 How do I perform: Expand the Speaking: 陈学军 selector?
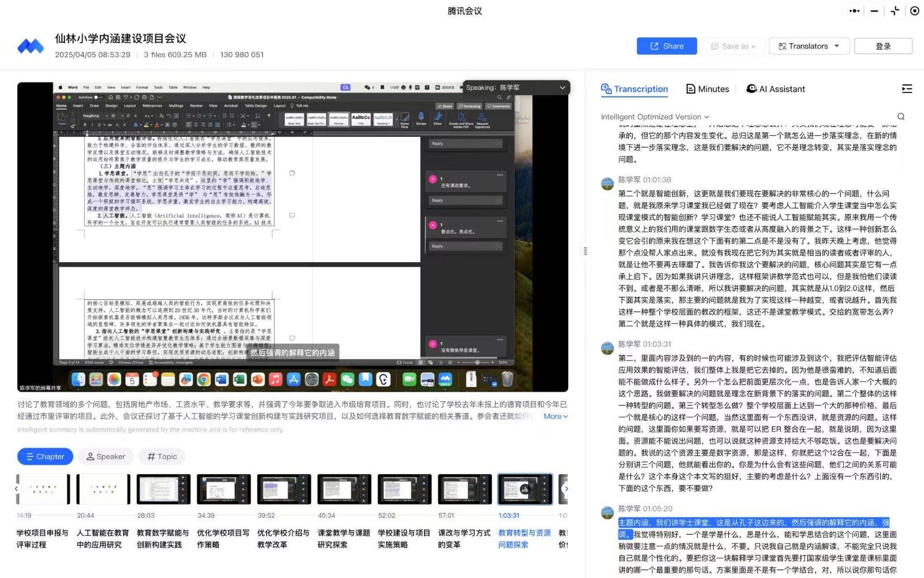tap(516, 88)
